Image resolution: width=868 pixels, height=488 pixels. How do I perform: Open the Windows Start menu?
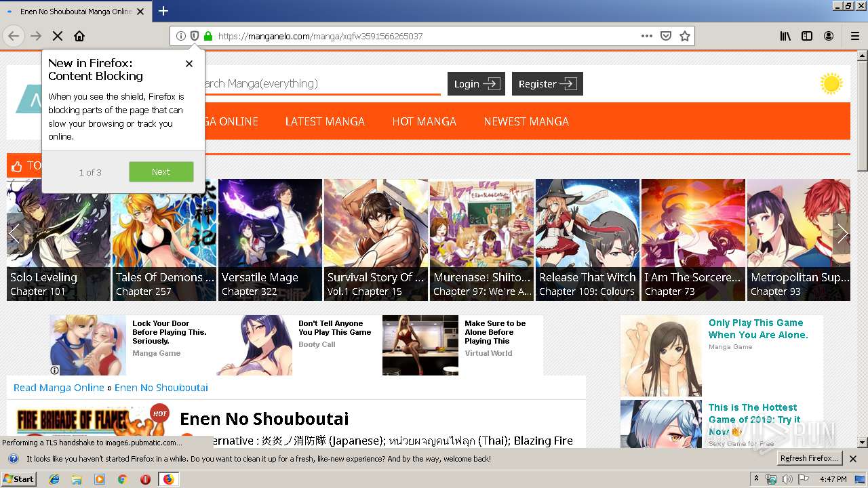(19, 479)
